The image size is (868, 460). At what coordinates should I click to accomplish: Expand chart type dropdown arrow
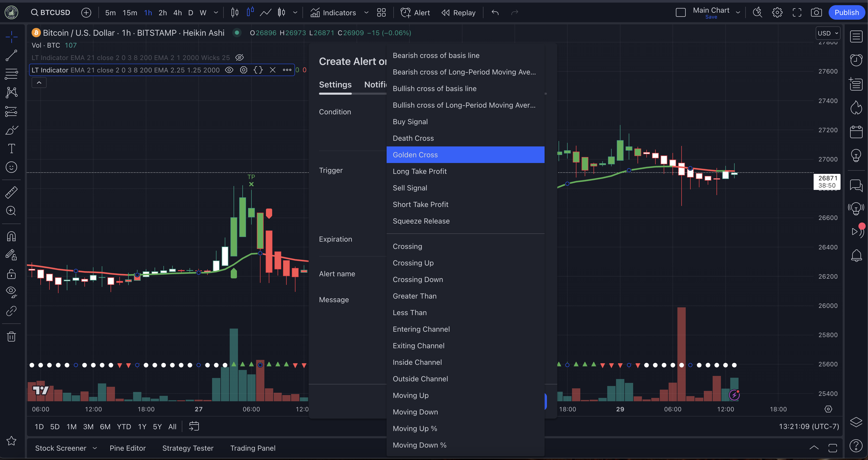click(x=295, y=12)
